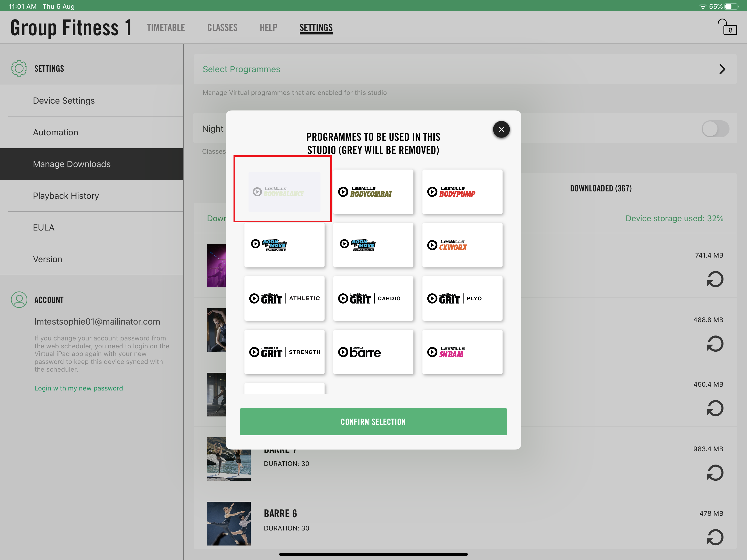This screenshot has width=747, height=560.
Task: Tap the Barre 6 class thumbnail
Action: point(229,524)
